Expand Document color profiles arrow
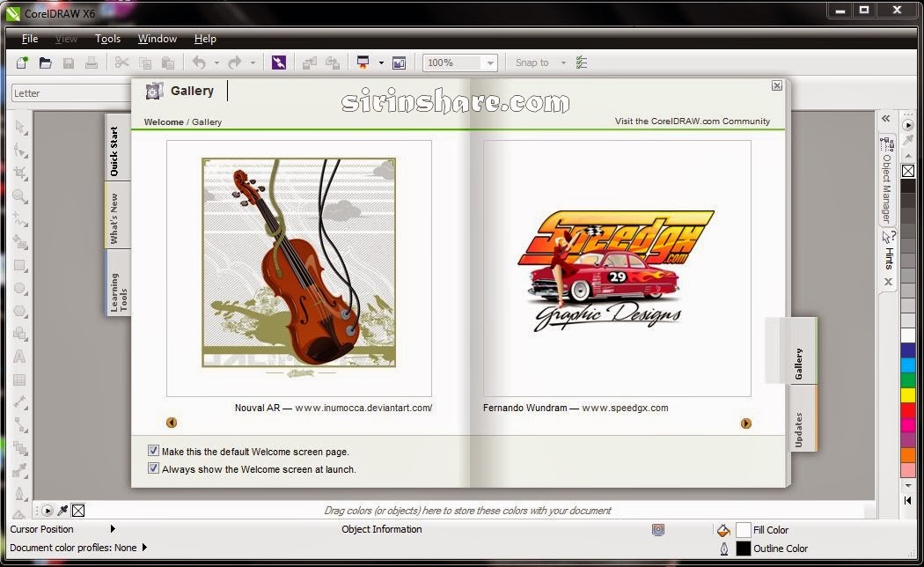 (x=144, y=548)
